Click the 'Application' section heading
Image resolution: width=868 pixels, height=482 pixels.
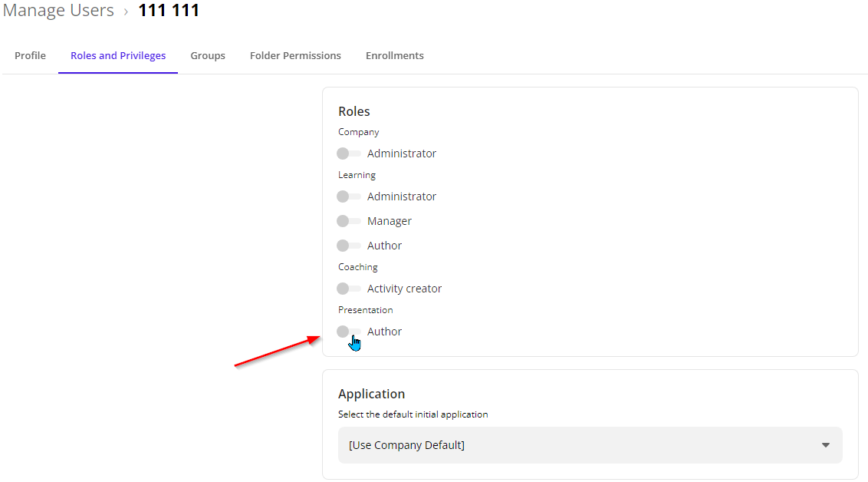point(371,394)
